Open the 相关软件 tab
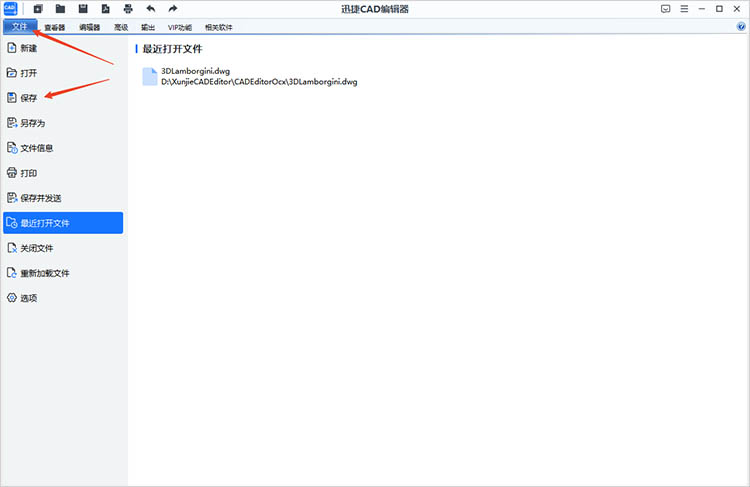The image size is (750, 487). point(219,27)
